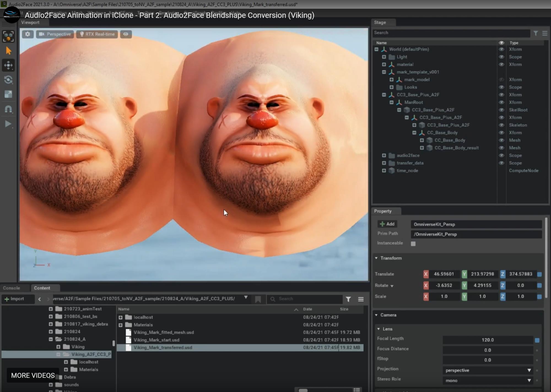The image size is (551, 392).
Task: Expand the 210824 folder in tree
Action: tap(51, 332)
